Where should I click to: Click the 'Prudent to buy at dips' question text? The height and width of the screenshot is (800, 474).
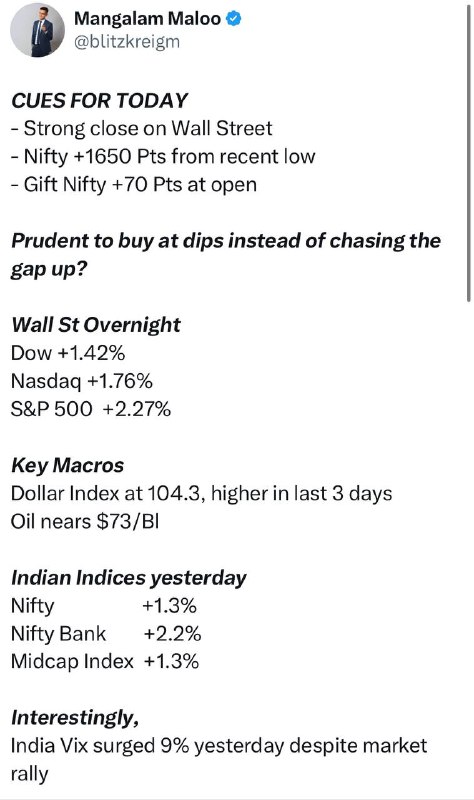(x=226, y=254)
